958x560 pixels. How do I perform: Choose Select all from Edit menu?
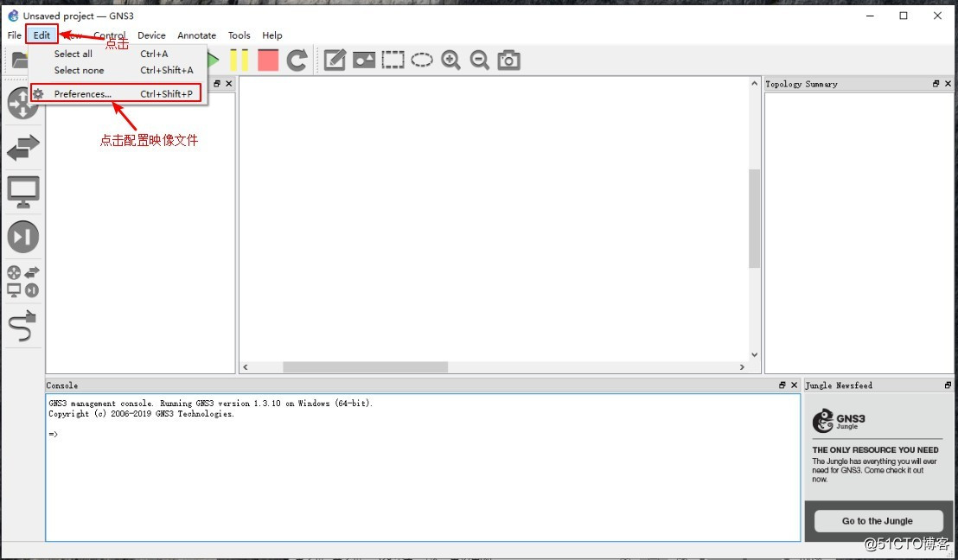pyautogui.click(x=118, y=54)
